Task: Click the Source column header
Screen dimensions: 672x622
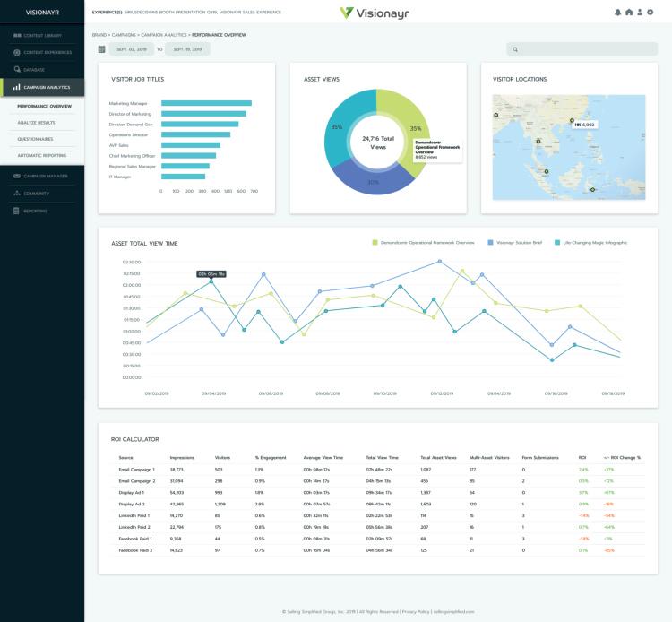Action: pos(126,458)
